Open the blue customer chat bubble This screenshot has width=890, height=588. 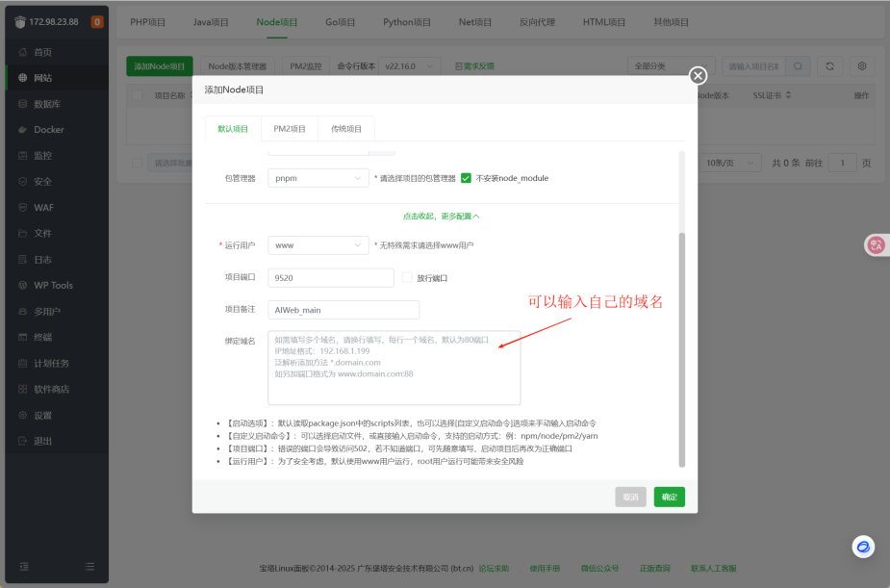[x=863, y=548]
